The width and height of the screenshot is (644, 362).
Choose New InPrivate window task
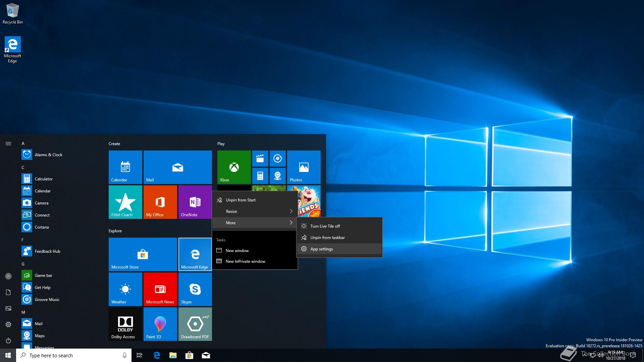(255, 261)
